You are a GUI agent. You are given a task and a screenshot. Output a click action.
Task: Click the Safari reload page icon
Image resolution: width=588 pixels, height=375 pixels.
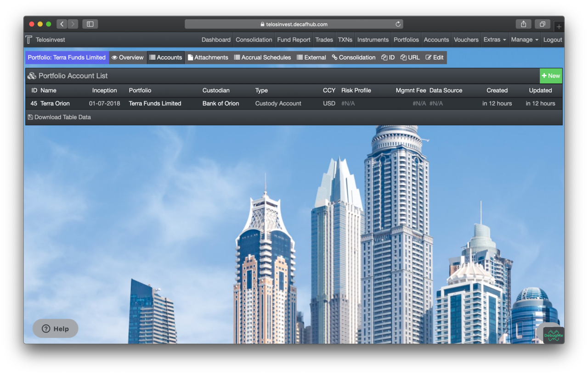398,24
